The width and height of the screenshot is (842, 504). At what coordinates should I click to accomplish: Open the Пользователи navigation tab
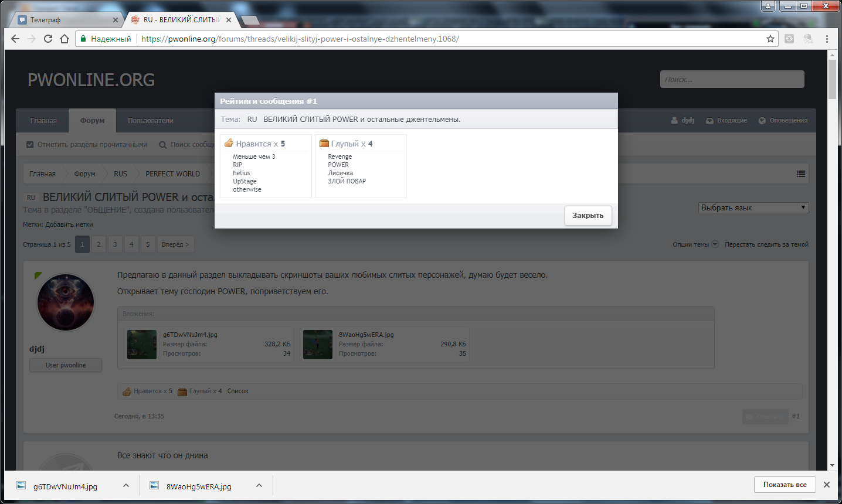click(x=151, y=121)
